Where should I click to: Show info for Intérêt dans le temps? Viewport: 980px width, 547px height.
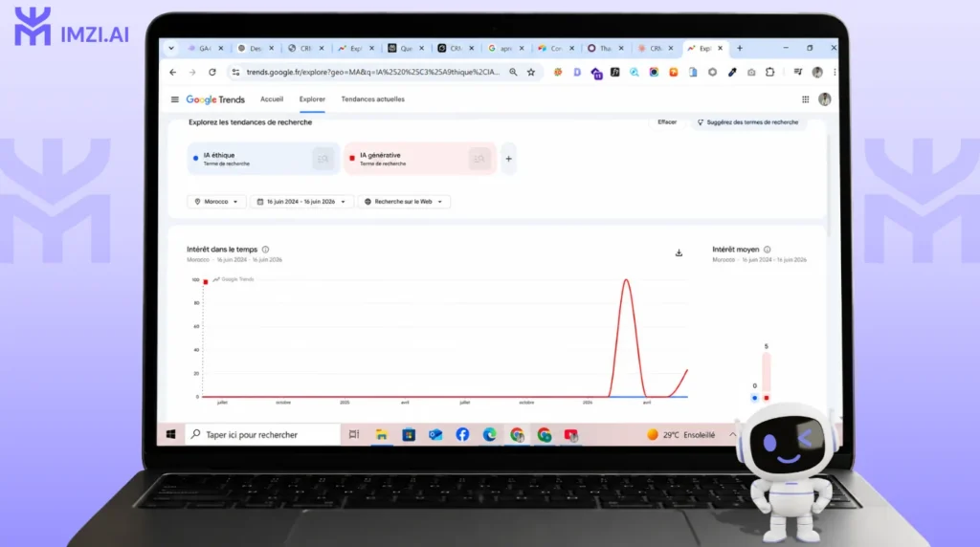click(x=266, y=250)
